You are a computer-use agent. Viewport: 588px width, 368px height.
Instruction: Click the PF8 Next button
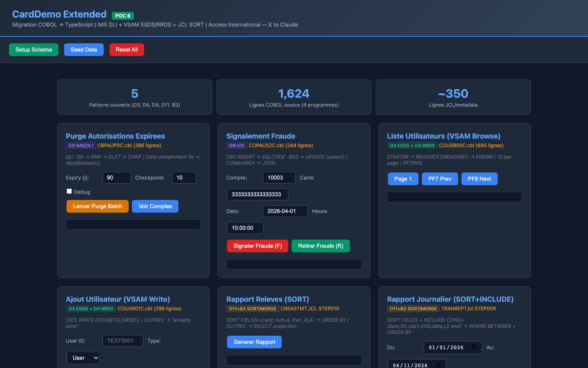[479, 179]
